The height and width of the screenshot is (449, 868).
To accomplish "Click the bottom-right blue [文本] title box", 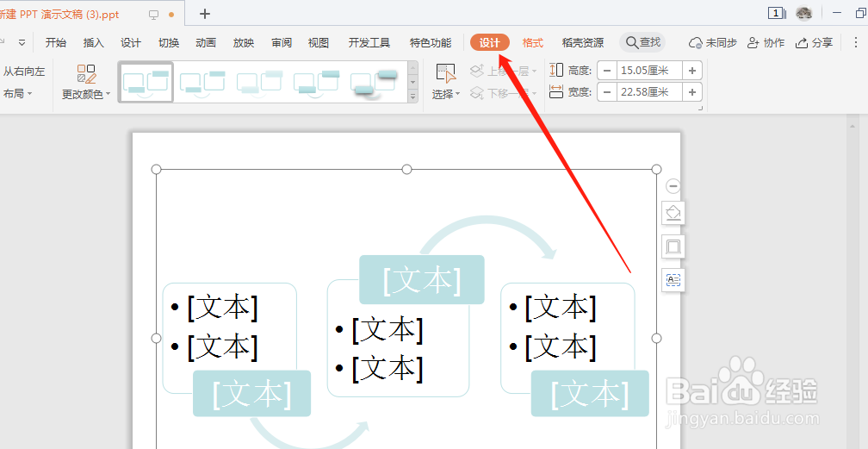I will 590,394.
